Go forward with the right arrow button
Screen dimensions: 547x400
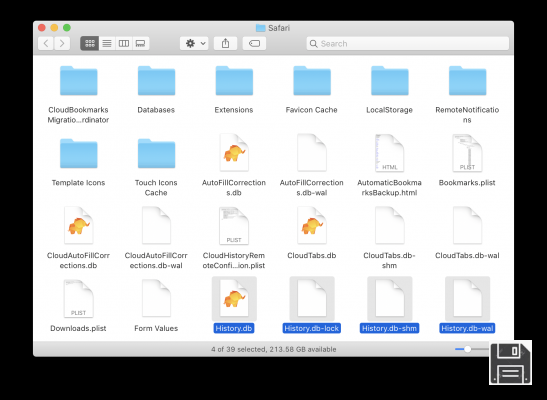click(62, 43)
